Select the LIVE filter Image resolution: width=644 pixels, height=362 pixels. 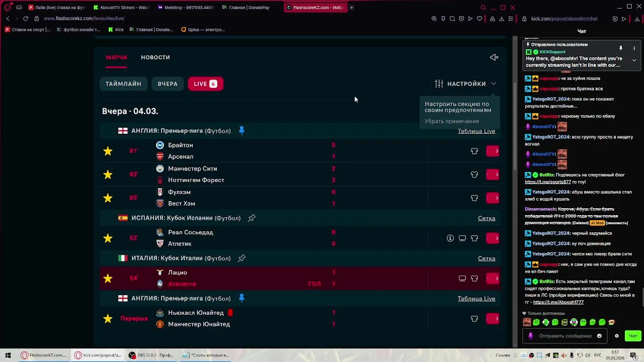point(205,84)
